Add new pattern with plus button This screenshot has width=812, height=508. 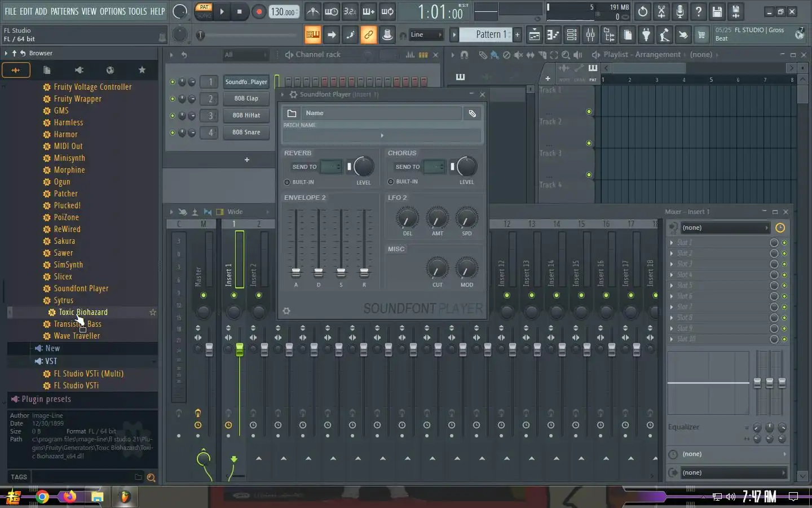(517, 35)
